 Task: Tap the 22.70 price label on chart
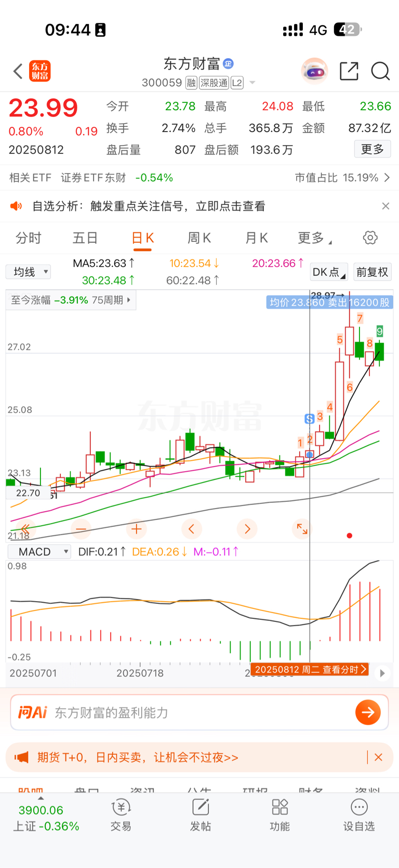click(x=28, y=493)
